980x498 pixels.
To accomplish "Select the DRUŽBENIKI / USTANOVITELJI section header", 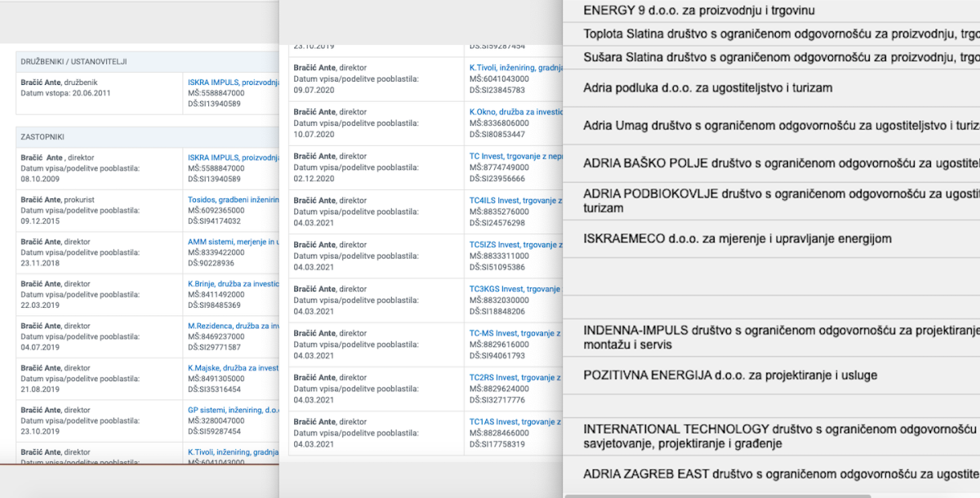I will [x=73, y=61].
